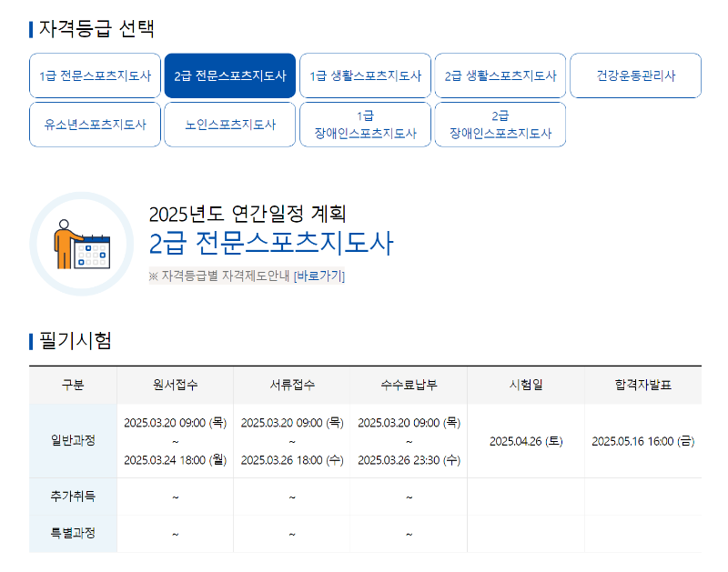Select 1급 전문스포츠지도사 grade tab

tap(95, 75)
